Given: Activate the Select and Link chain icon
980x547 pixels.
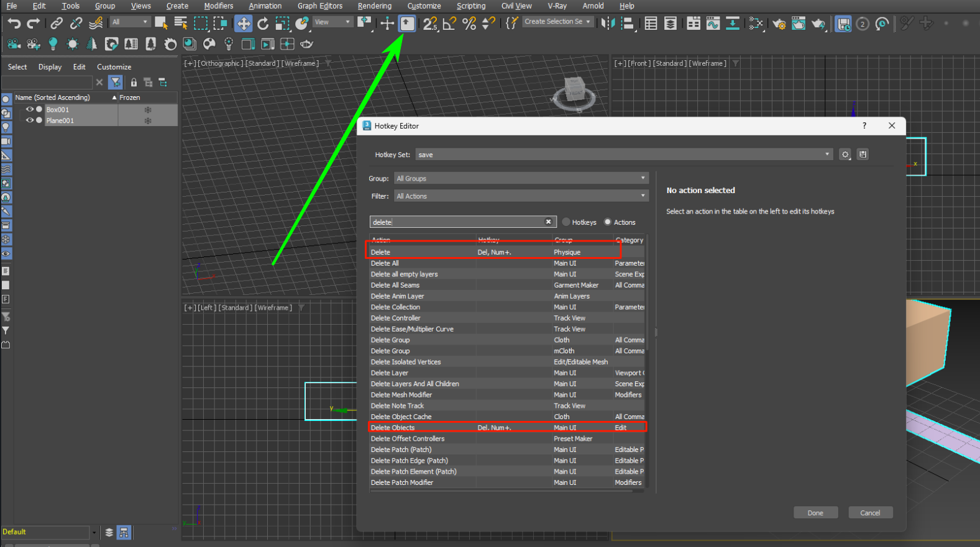Looking at the screenshot, I should pyautogui.click(x=57, y=24).
